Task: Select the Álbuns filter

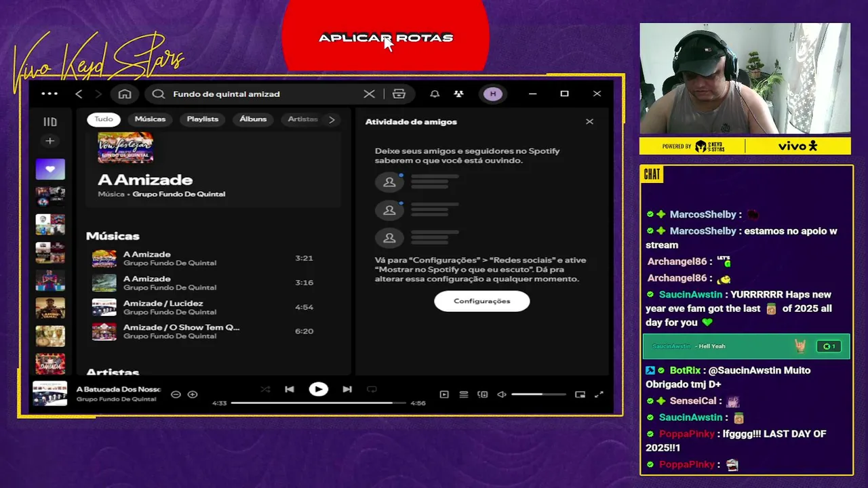Action: tap(253, 119)
